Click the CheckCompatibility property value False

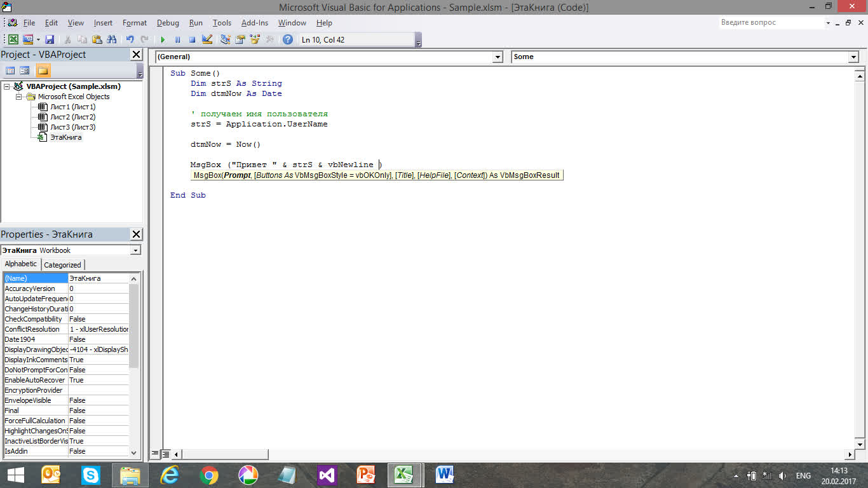coord(98,319)
